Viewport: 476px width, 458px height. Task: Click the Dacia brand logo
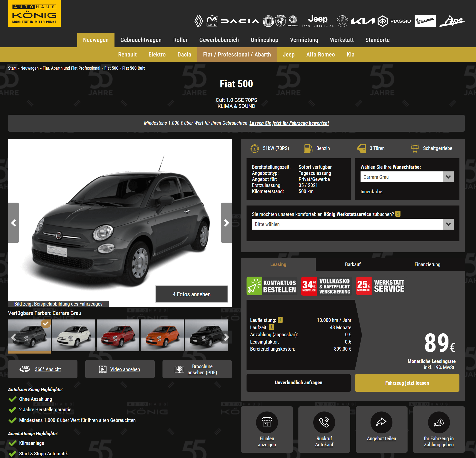(240, 21)
